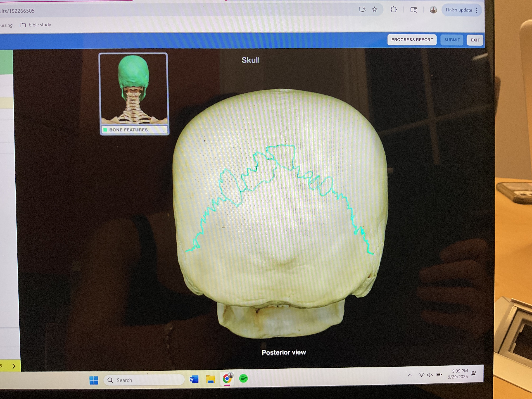The width and height of the screenshot is (532, 399).
Task: Click the tab search icon in toolbar
Action: (x=413, y=10)
